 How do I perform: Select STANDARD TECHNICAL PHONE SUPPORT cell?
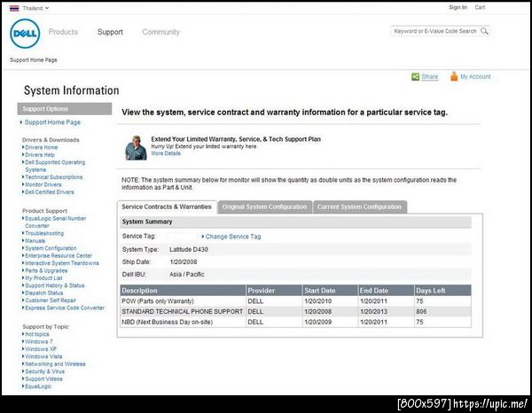click(183, 312)
